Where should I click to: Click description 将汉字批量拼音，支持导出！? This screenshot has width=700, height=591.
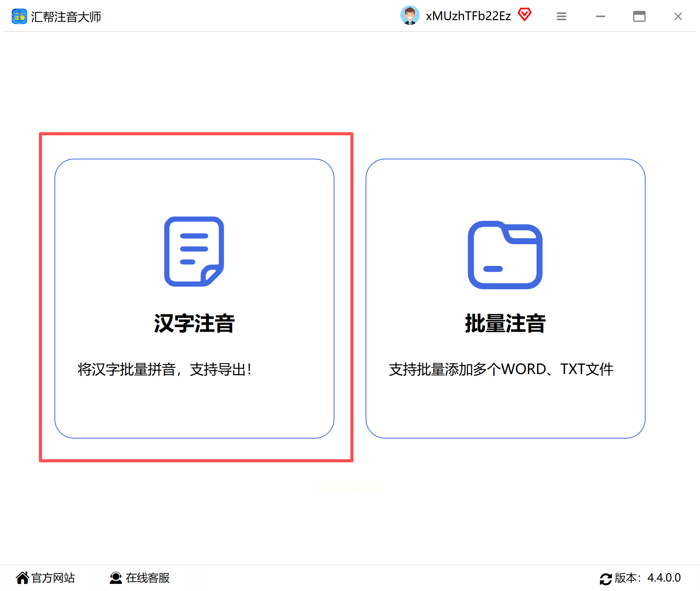click(x=164, y=369)
